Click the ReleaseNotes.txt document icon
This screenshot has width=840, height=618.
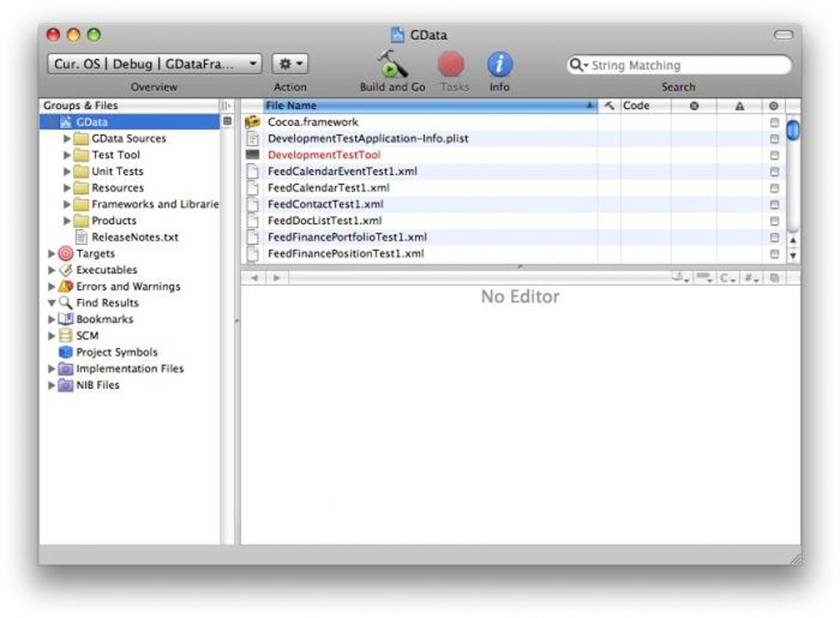click(82, 237)
